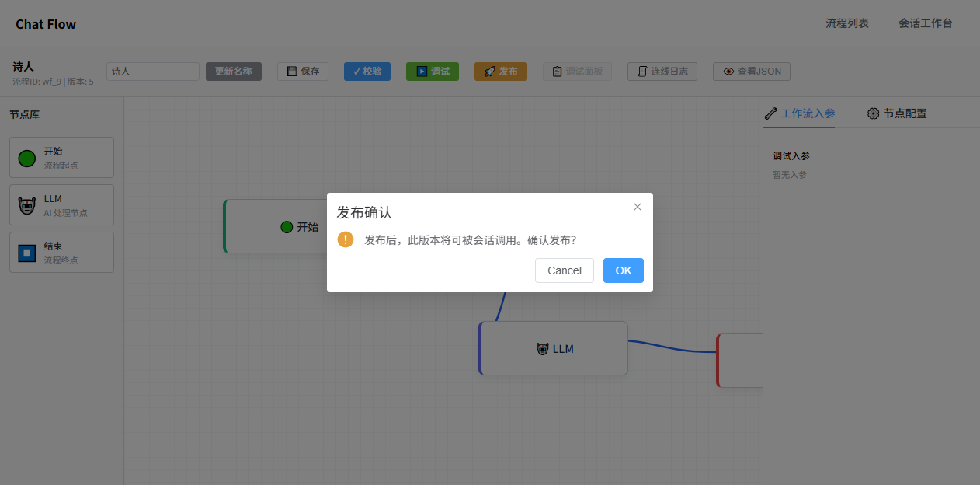
Task: Click the 暂无入参 text
Action: coord(790,175)
